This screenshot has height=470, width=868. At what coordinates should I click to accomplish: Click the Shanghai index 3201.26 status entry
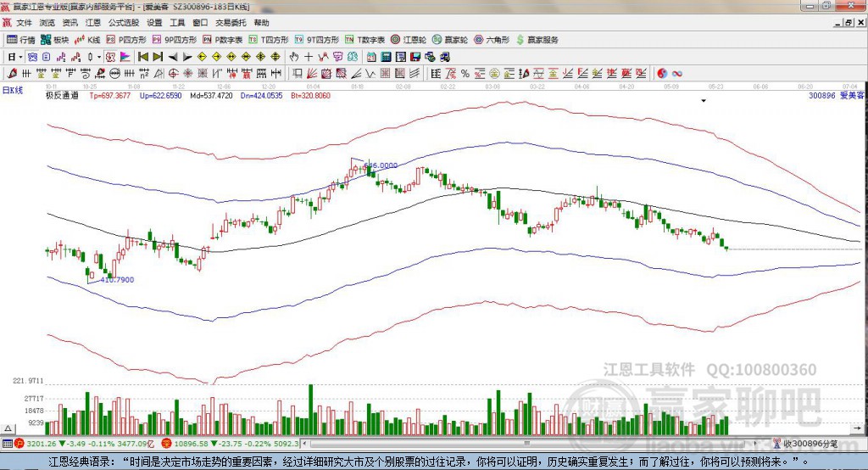85,444
